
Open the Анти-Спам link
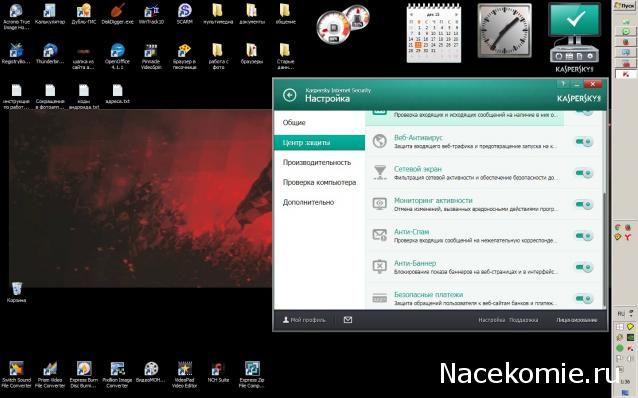point(411,232)
